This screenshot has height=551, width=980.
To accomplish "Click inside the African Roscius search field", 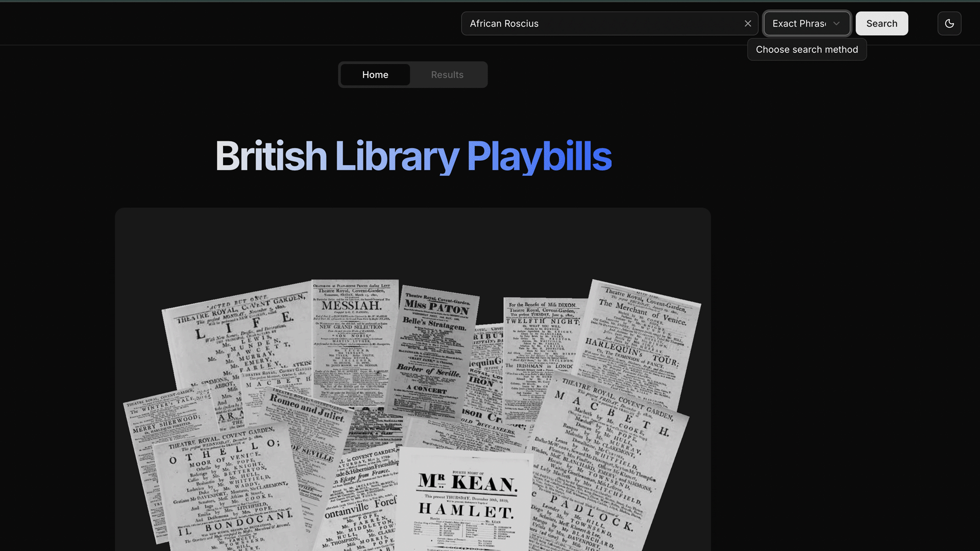I will 587,23.
